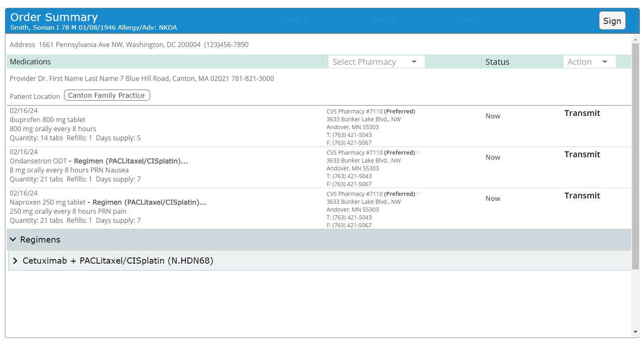Transmit the ibuprofen 800 mg prescription
Screen dimensions: 644x342
coord(582,113)
